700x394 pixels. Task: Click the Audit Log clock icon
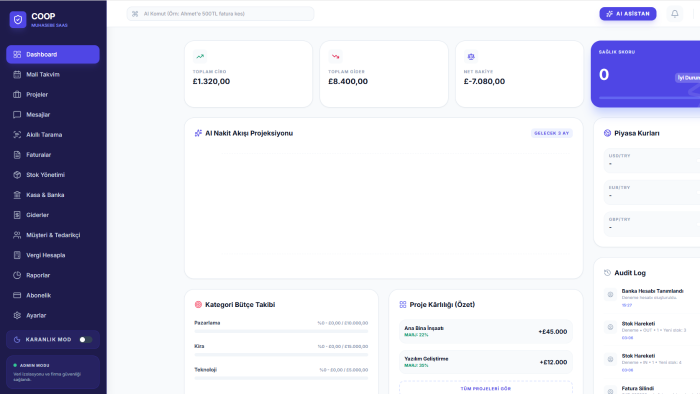[607, 273]
